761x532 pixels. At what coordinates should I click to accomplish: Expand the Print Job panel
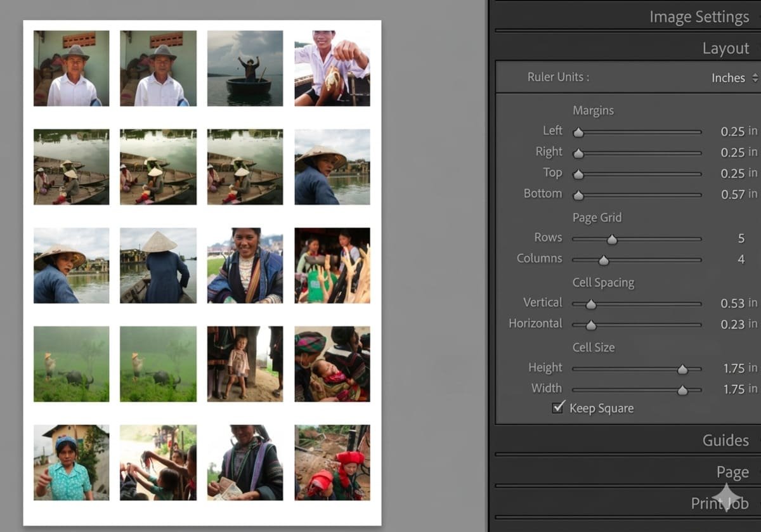(x=720, y=503)
